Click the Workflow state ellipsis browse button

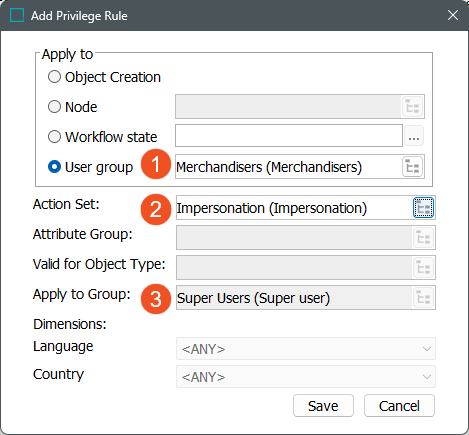click(x=414, y=136)
